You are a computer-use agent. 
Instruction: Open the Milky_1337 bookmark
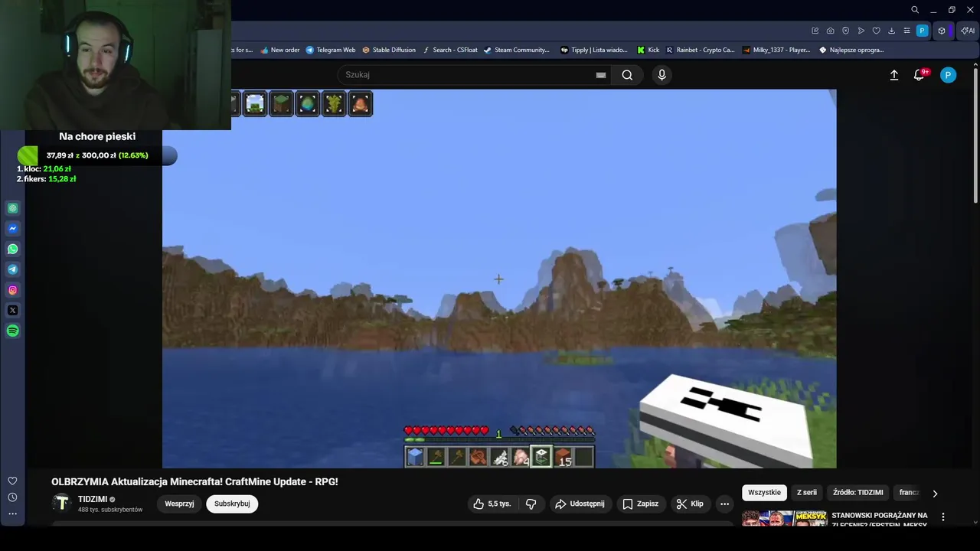coord(776,50)
